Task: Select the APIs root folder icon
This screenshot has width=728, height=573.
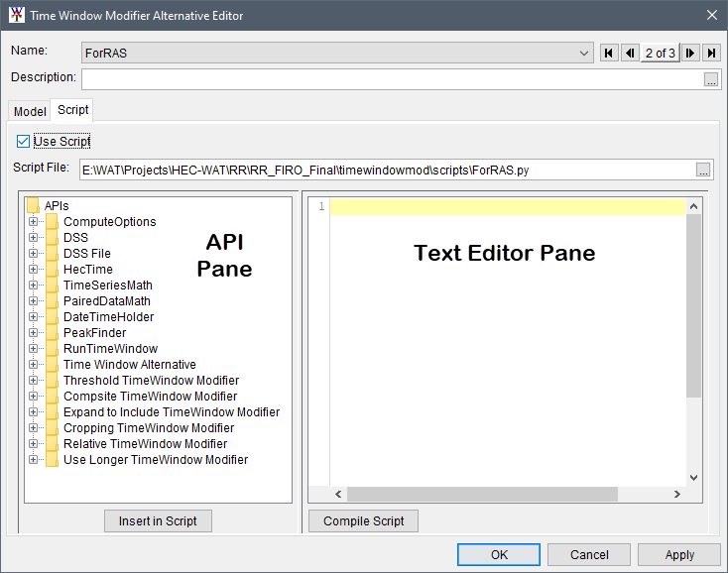Action: click(x=33, y=206)
